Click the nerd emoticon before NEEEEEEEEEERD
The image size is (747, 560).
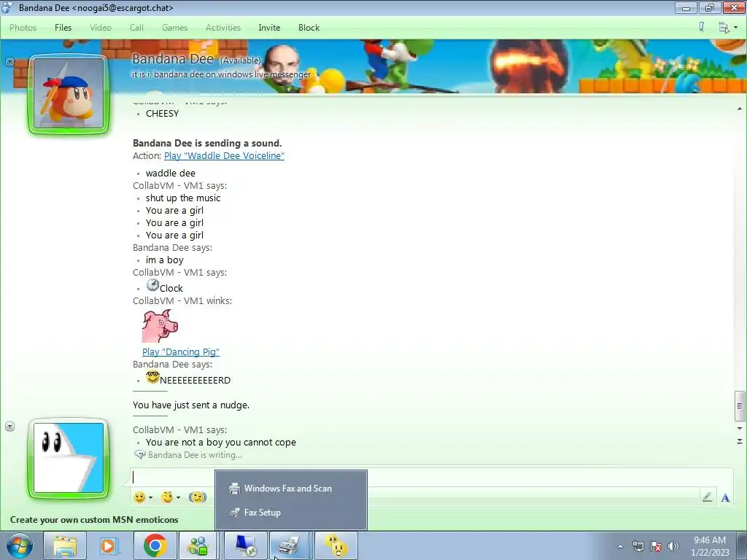(x=152, y=377)
